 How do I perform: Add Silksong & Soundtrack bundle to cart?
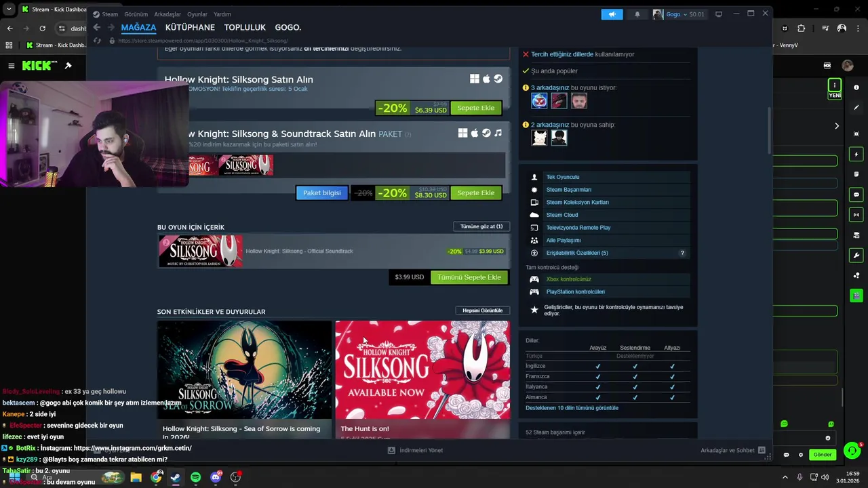click(x=475, y=192)
